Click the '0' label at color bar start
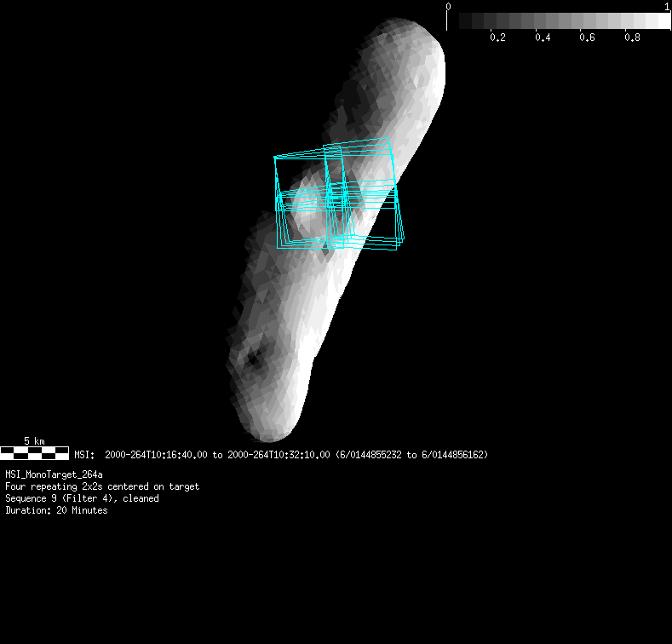 point(448,7)
